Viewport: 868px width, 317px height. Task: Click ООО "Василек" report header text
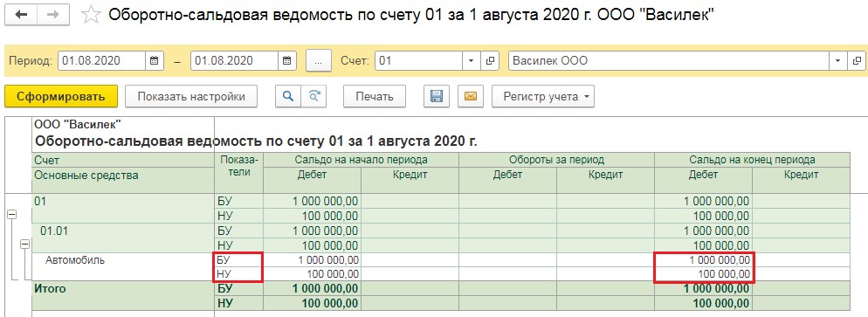pyautogui.click(x=78, y=125)
